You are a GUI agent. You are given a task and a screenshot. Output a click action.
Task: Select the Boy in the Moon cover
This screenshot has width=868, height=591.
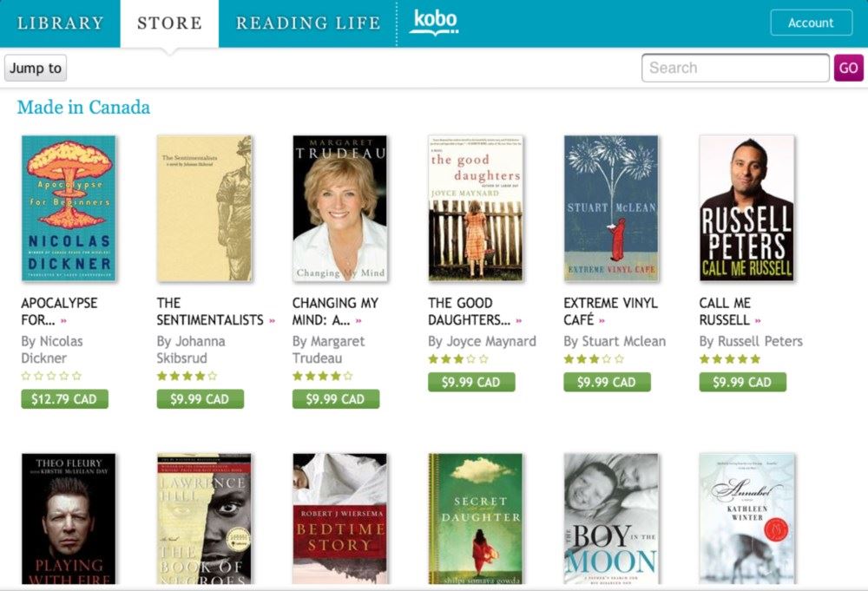pyautogui.click(x=611, y=518)
